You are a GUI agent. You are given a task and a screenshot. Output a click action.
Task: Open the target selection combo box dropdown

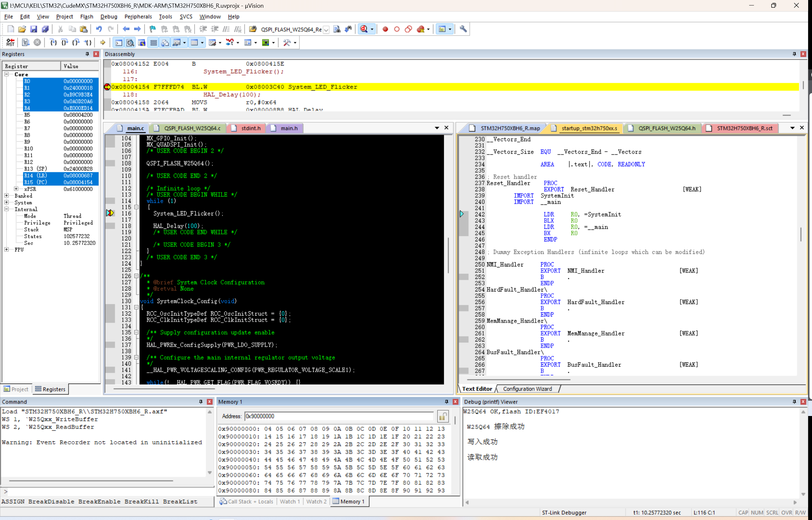pos(326,30)
